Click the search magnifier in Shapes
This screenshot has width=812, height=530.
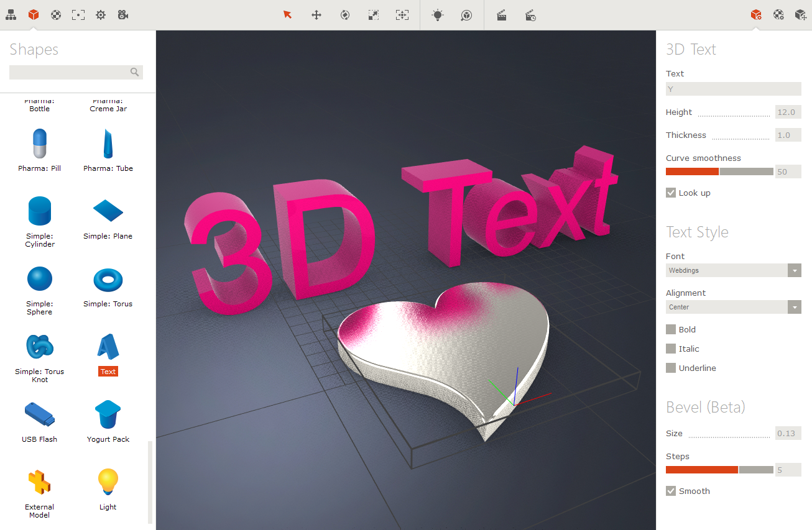(x=135, y=72)
